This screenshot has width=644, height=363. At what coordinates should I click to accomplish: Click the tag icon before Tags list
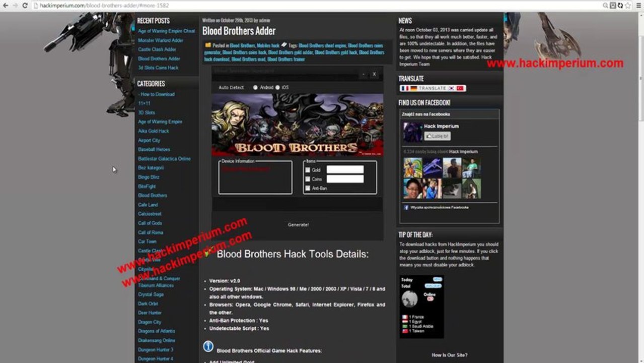coord(284,45)
